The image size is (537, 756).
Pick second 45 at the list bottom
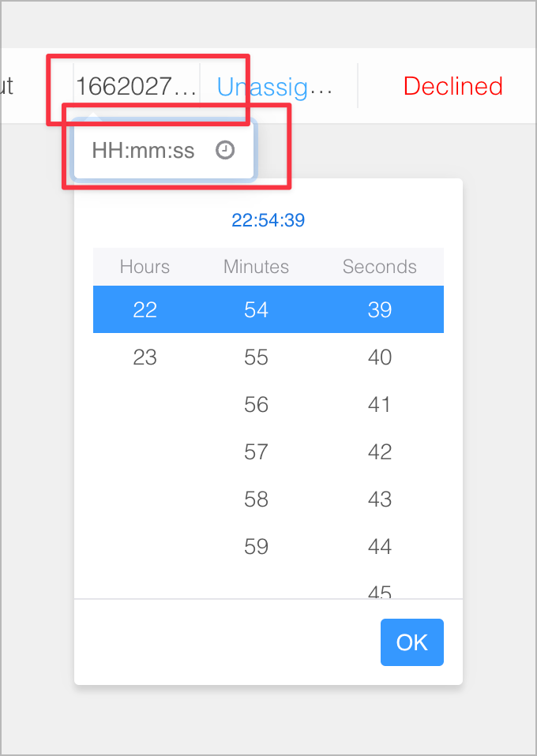(x=379, y=590)
